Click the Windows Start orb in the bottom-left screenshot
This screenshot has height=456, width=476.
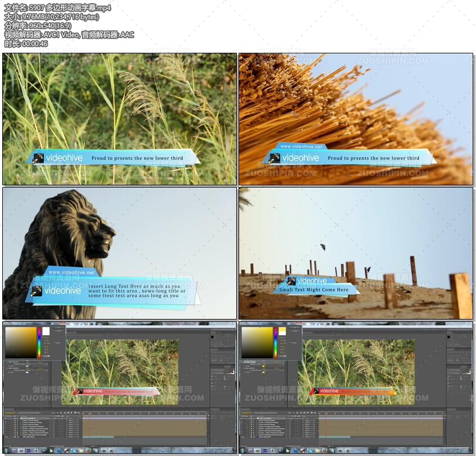(x=6, y=450)
